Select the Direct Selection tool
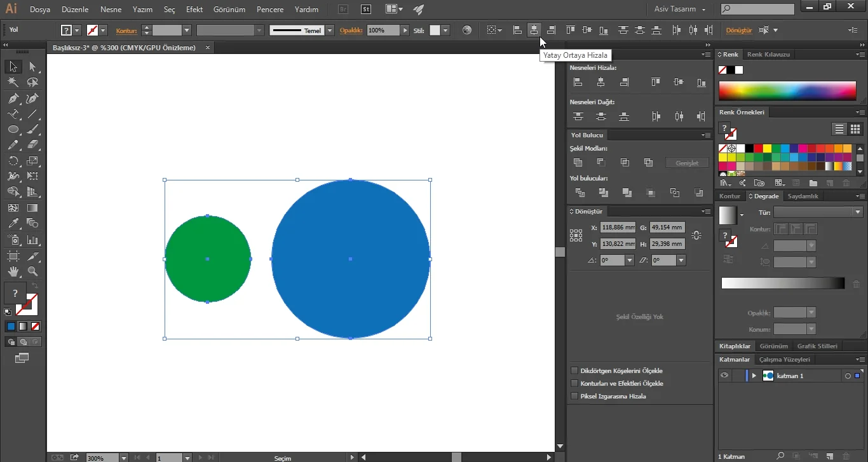Viewport: 868px width, 462px height. pos(32,67)
